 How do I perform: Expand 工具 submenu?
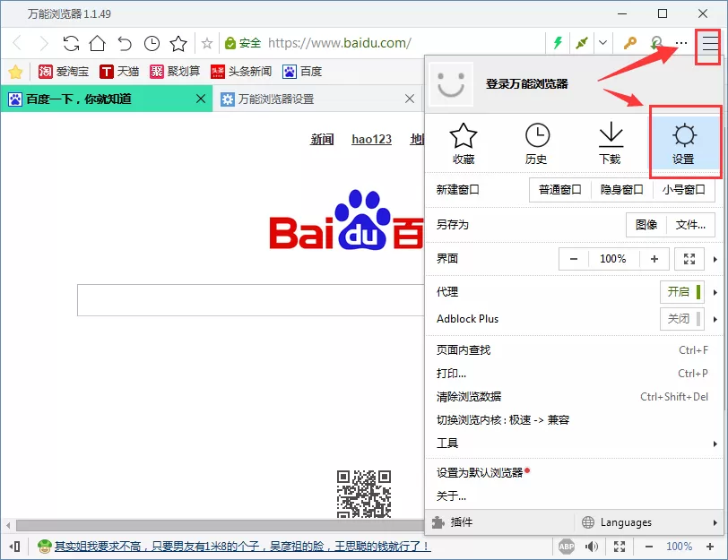[x=575, y=444]
